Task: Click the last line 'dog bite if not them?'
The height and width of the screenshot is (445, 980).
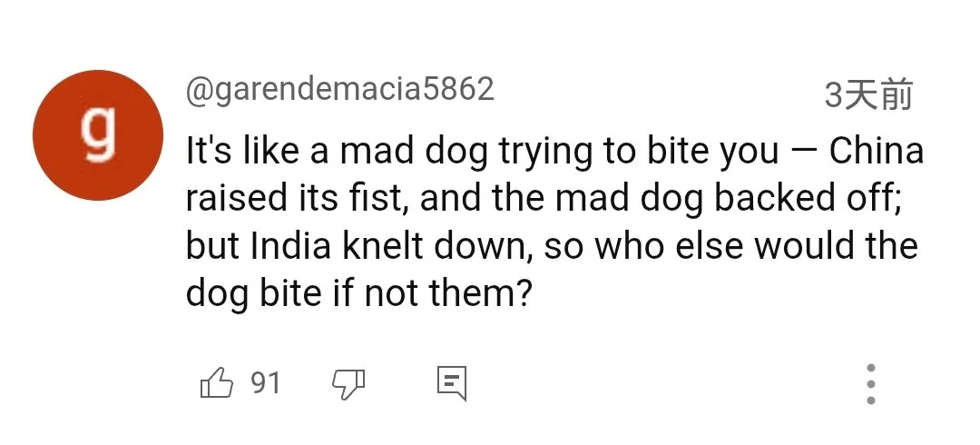Action: pos(358,292)
